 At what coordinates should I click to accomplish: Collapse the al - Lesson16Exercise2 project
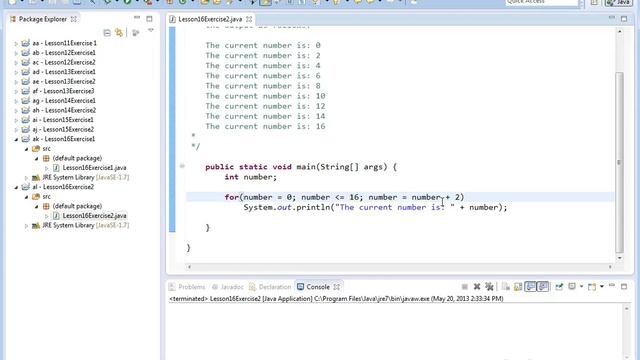[x=16, y=187]
